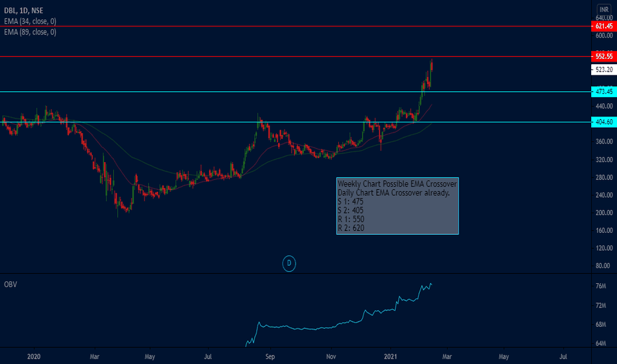617x364 pixels.
Task: Click the 'R 1: 550' text line
Action: [x=351, y=219]
